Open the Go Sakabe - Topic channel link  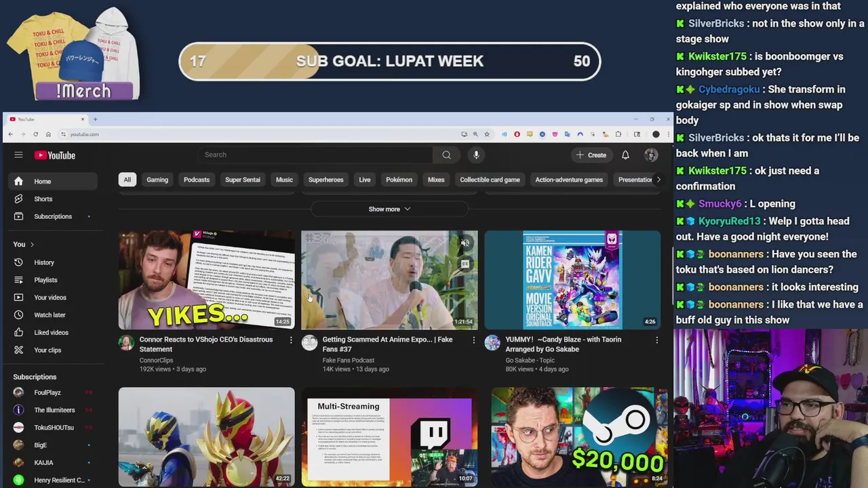[x=530, y=361]
